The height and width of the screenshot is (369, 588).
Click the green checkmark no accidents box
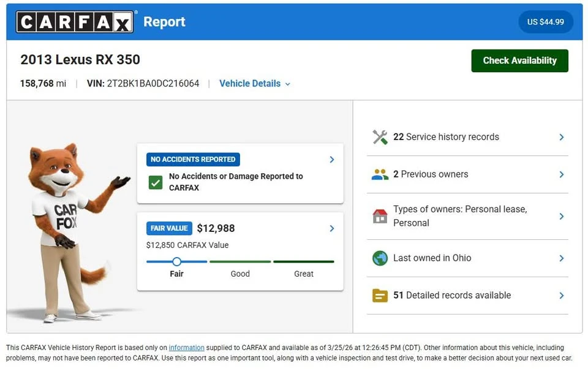(x=155, y=182)
